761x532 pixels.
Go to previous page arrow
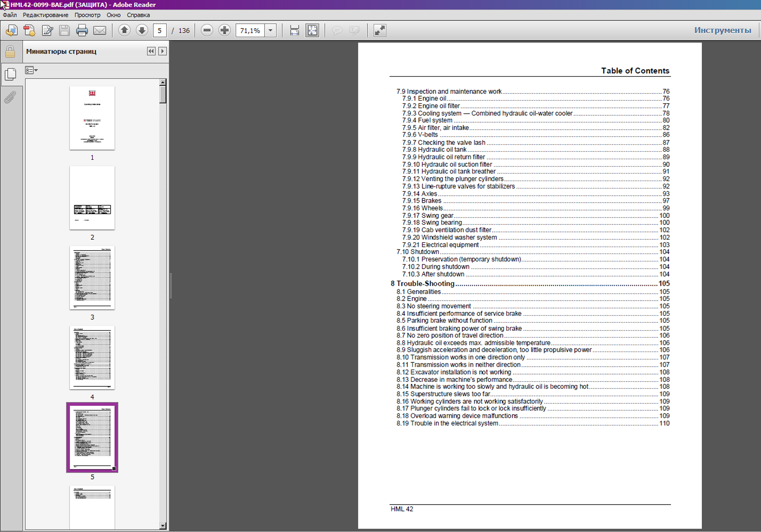(x=124, y=30)
